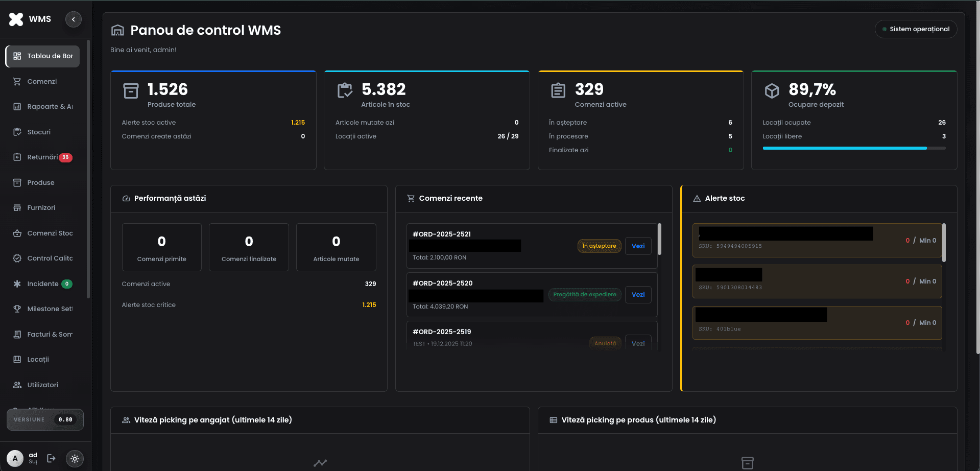980x471 pixels.
Task: Open Control Calitate via the seal icon
Action: [x=17, y=258]
